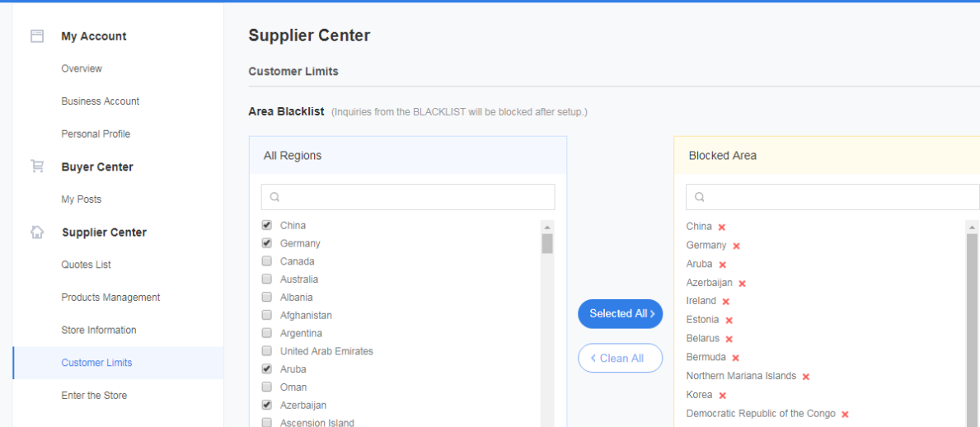980x427 pixels.
Task: Focus the All Regions search field
Action: click(x=407, y=197)
